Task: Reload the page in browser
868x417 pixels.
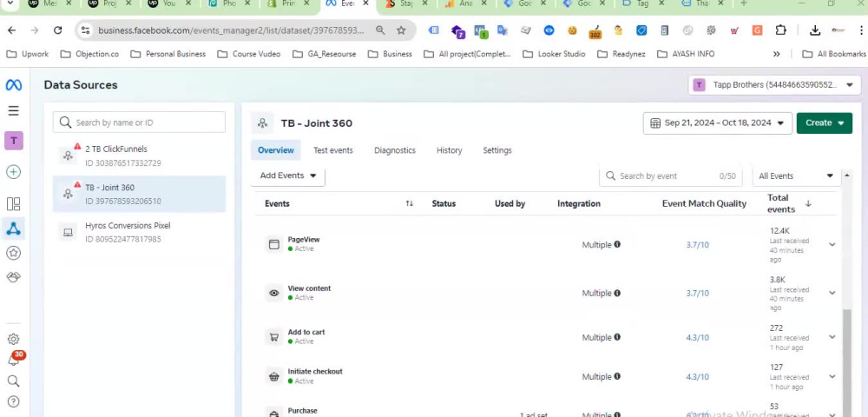Action: 57,30
